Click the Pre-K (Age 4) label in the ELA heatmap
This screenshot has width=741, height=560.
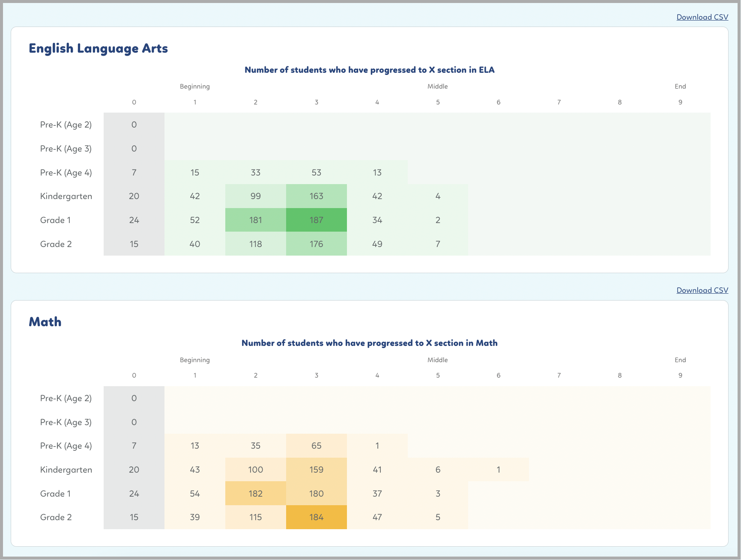(66, 172)
